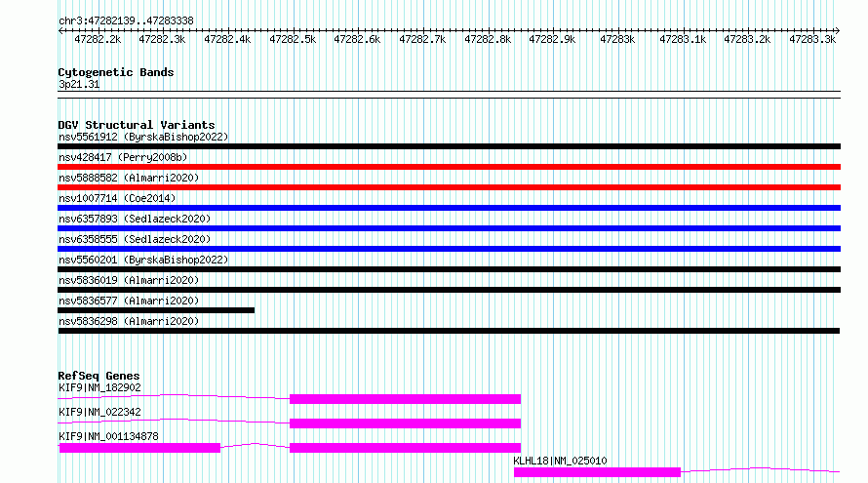The width and height of the screenshot is (868, 483).
Task: Click the 47283k ruler tick label
Action: tap(617, 40)
